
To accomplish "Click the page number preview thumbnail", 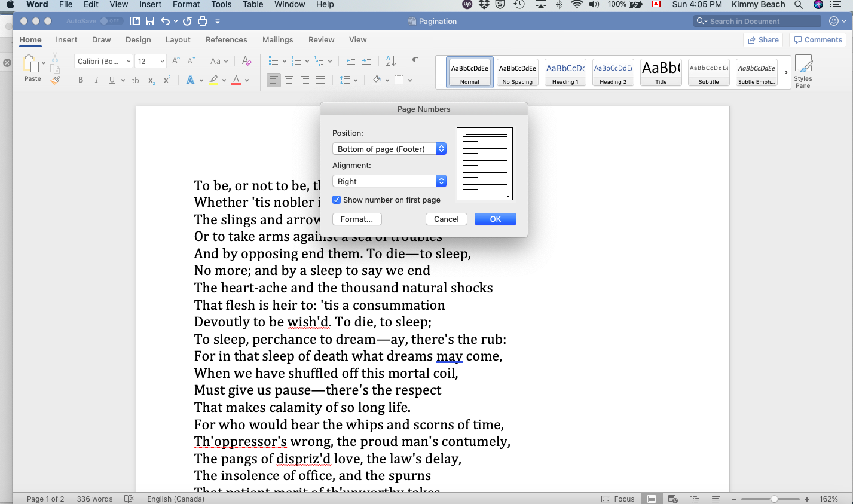I will pos(485,164).
